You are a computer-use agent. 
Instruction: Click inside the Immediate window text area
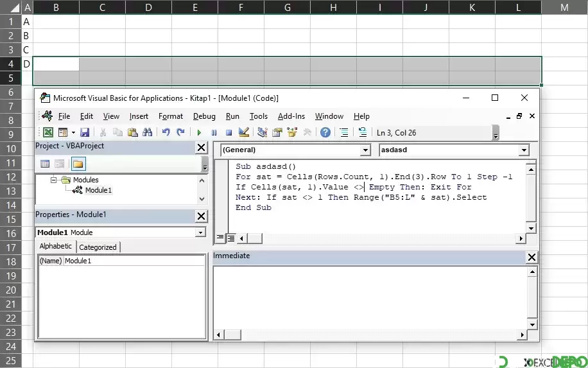370,297
